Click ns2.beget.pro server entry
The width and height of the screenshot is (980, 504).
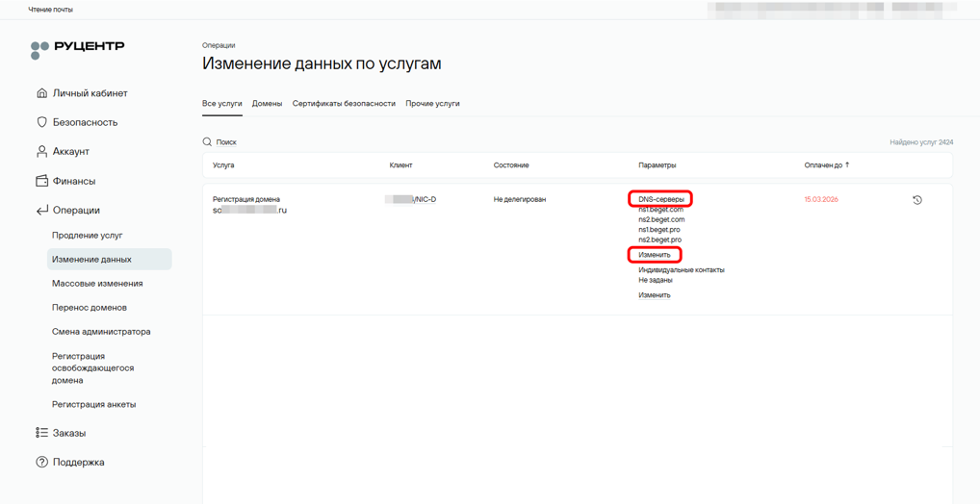click(x=659, y=239)
